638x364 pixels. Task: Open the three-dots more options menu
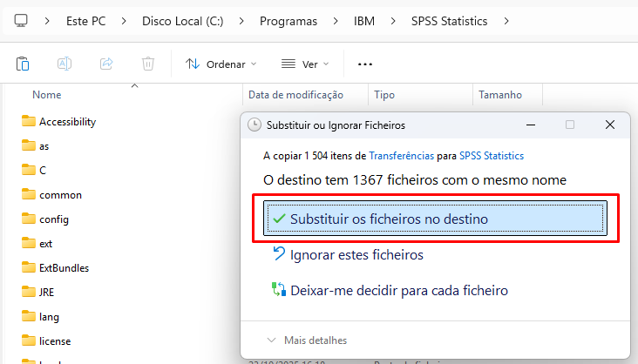(365, 64)
